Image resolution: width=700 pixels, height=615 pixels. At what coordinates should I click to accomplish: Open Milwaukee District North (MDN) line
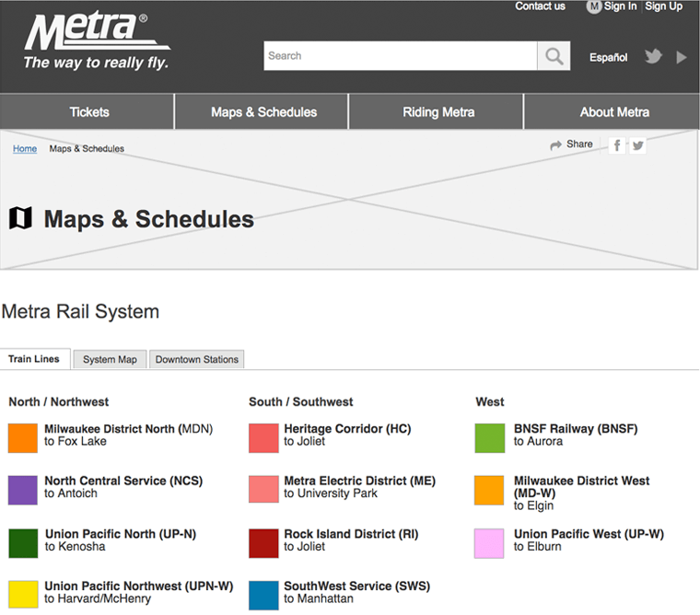(129, 429)
